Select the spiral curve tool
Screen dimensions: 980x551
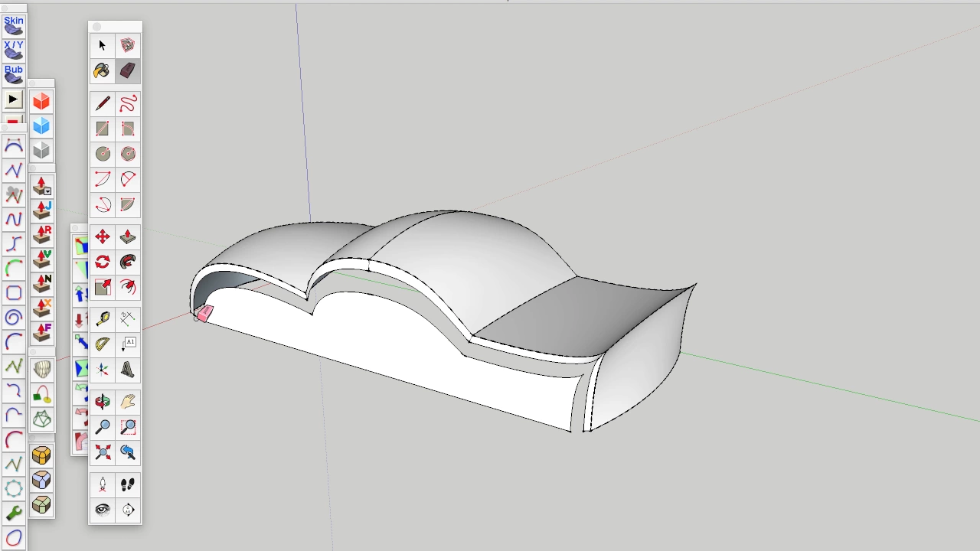[x=13, y=318]
